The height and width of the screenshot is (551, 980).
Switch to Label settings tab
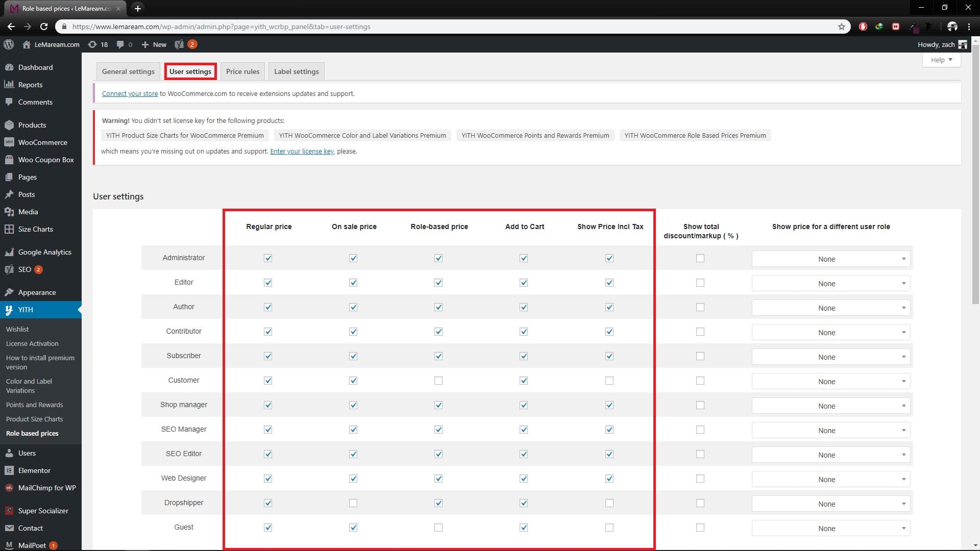[x=297, y=71]
